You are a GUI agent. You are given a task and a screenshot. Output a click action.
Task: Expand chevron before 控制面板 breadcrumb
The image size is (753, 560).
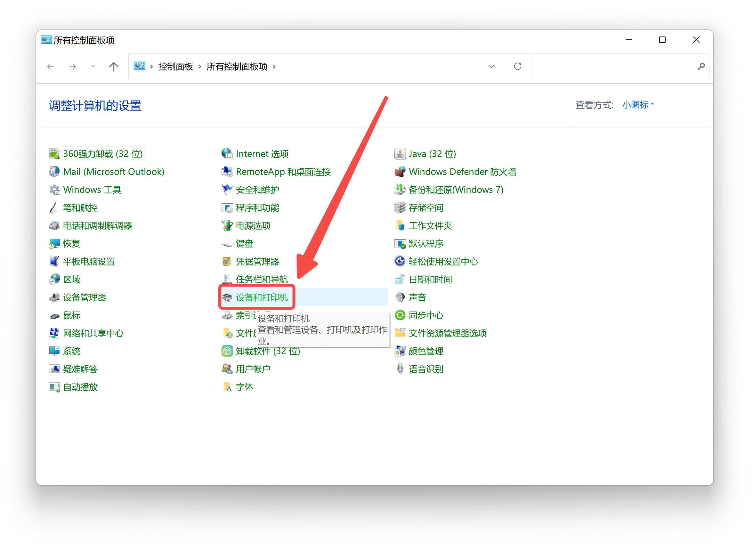tap(151, 67)
